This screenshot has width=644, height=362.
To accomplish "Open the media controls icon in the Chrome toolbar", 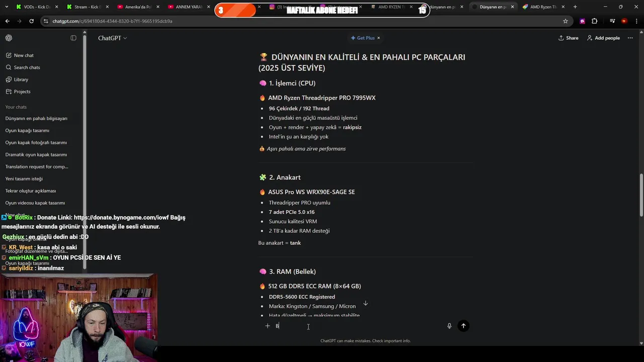I will (612, 21).
